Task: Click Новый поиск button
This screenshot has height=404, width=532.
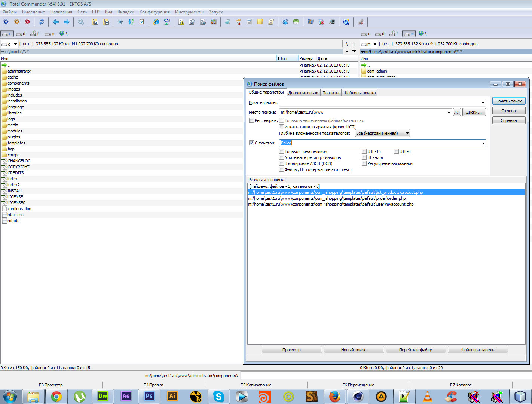Action: pos(354,350)
